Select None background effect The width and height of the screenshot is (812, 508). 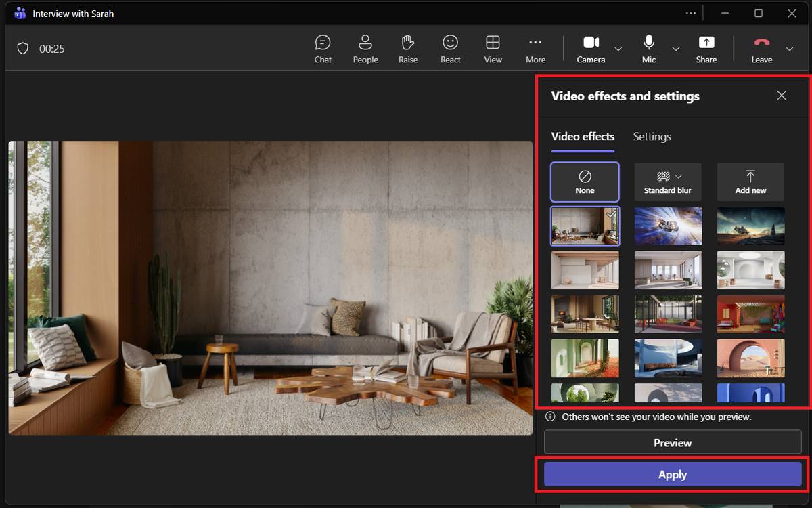[585, 182]
